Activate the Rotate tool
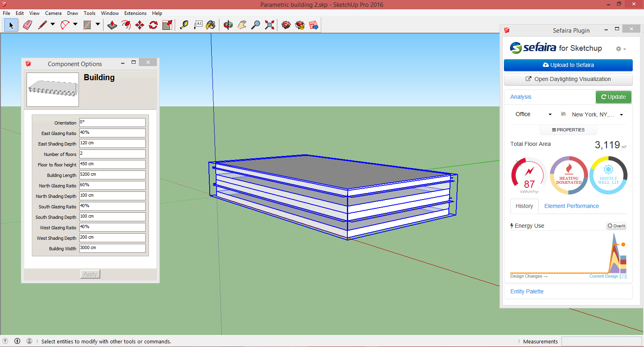Screen dimensions: 644x347 pyautogui.click(x=153, y=25)
